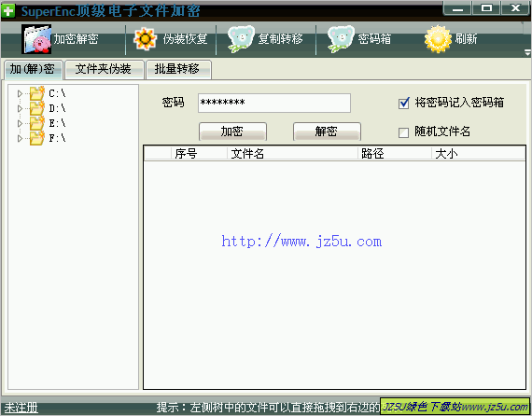Expand the C:\ drive tree node

click(x=20, y=93)
